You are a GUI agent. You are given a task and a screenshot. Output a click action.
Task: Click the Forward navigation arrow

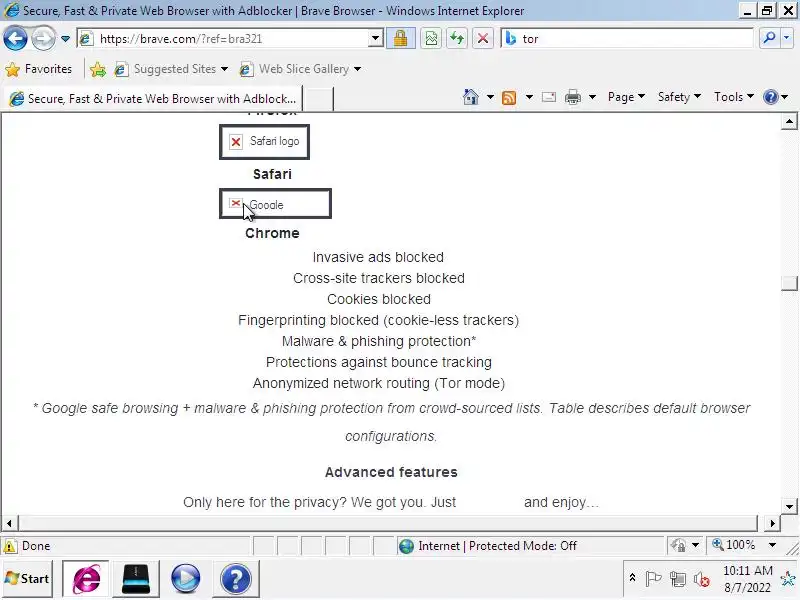[43, 38]
